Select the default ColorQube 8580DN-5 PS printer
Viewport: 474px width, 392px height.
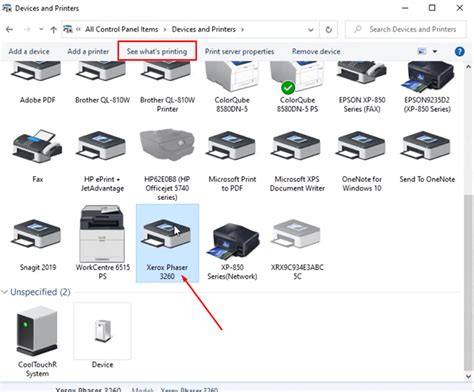(x=296, y=77)
